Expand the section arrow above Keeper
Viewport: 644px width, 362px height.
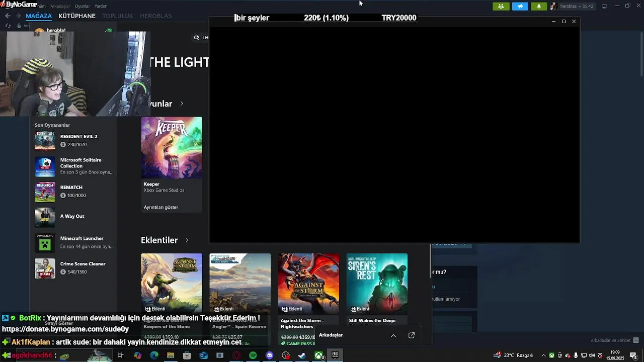coord(182,104)
